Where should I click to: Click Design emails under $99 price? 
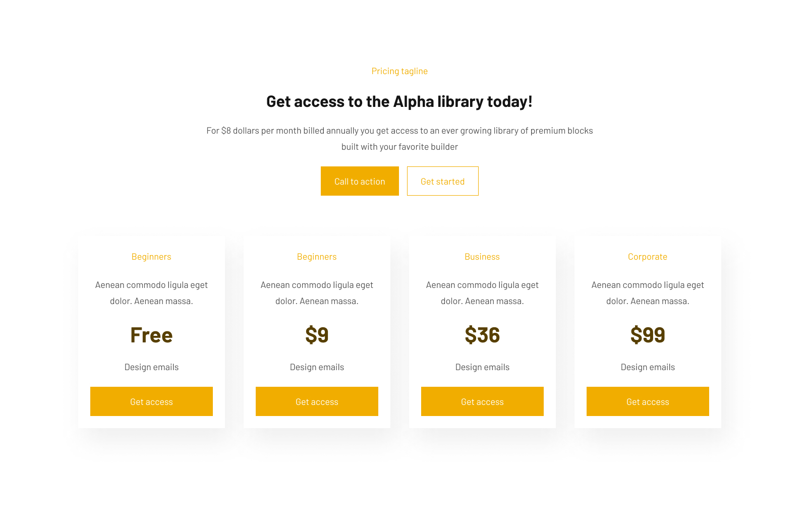[x=648, y=367]
